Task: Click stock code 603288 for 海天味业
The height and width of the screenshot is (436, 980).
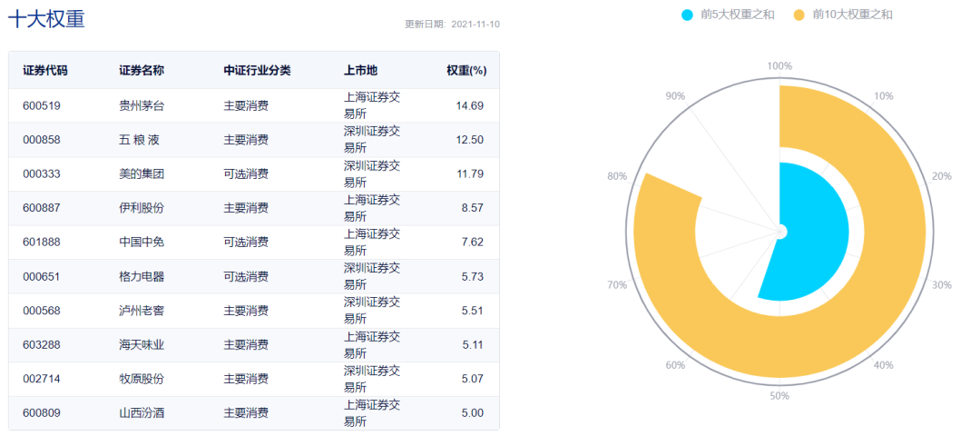Action: click(x=41, y=344)
